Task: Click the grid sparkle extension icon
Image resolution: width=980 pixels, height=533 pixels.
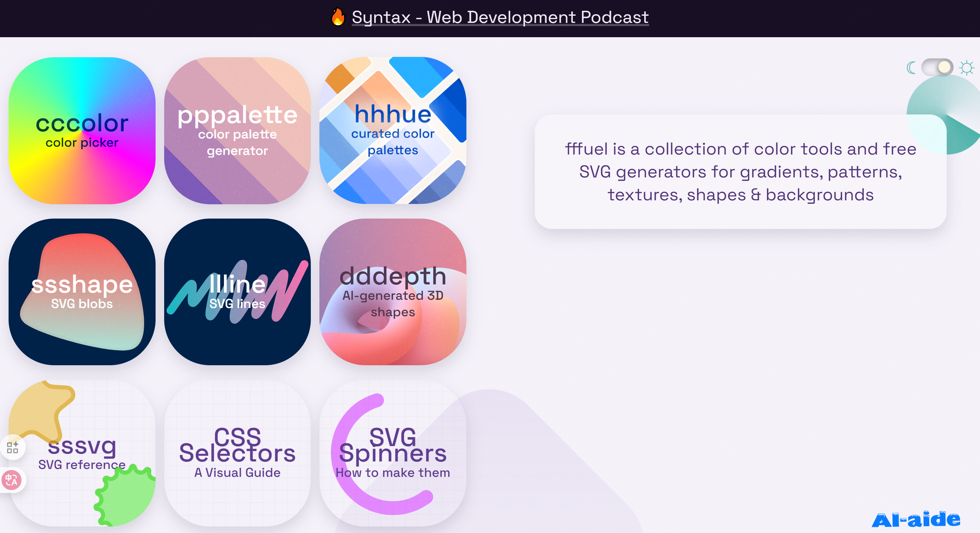Action: [x=13, y=448]
